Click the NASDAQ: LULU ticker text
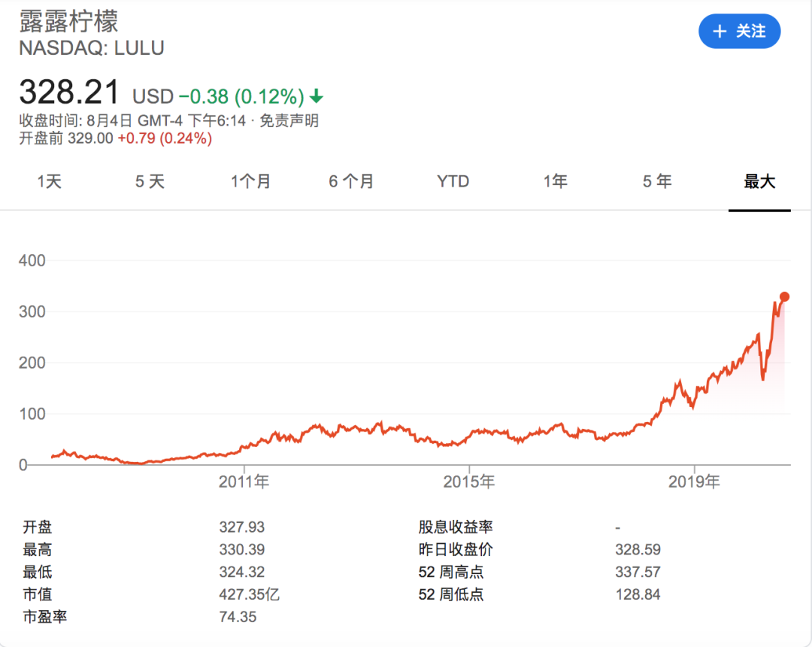This screenshot has width=812, height=647. (x=91, y=48)
